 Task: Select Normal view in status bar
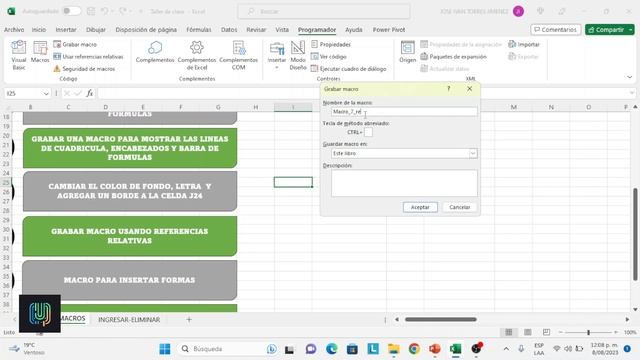[509, 332]
